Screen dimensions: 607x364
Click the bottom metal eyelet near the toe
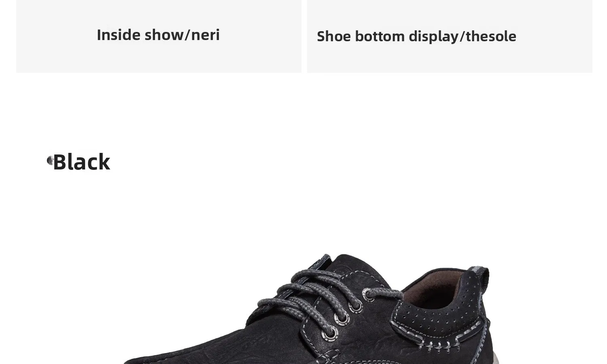point(329,333)
